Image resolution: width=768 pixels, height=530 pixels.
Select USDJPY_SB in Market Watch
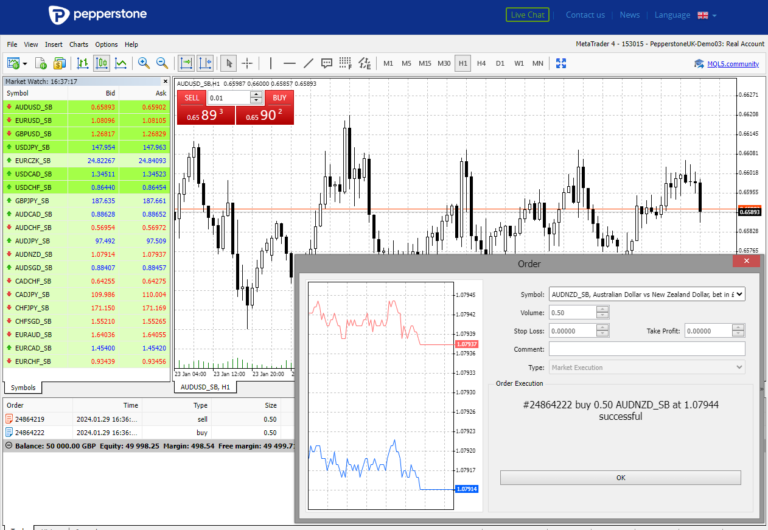(x=86, y=147)
